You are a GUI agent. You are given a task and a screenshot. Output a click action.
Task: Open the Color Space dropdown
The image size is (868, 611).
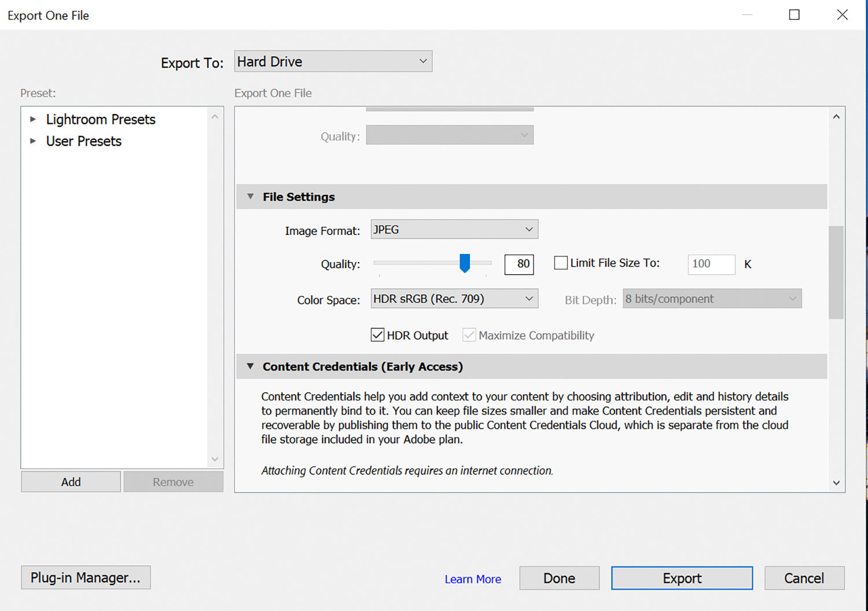tap(454, 299)
